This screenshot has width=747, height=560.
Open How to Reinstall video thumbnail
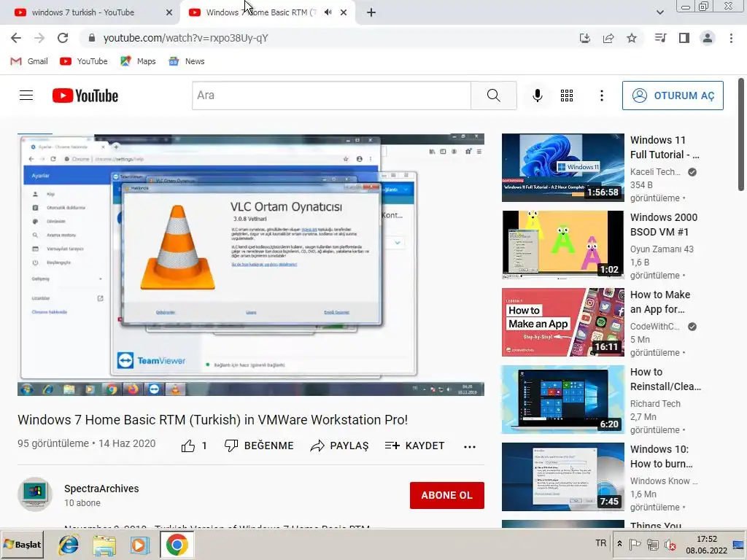562,400
